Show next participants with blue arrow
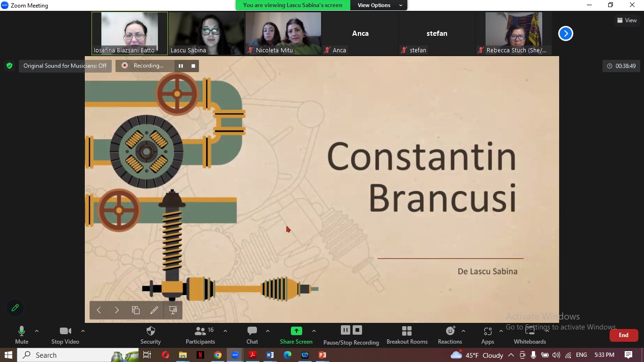The height and width of the screenshot is (362, 644). (566, 33)
